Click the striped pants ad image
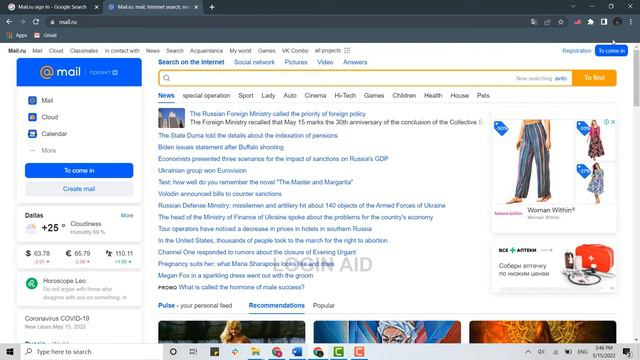 coord(533,162)
